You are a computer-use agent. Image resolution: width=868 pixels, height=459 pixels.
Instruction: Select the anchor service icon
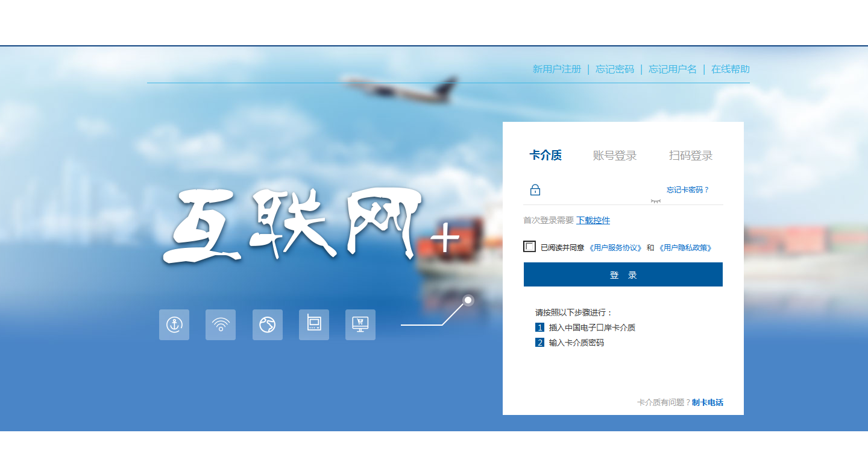coord(174,324)
